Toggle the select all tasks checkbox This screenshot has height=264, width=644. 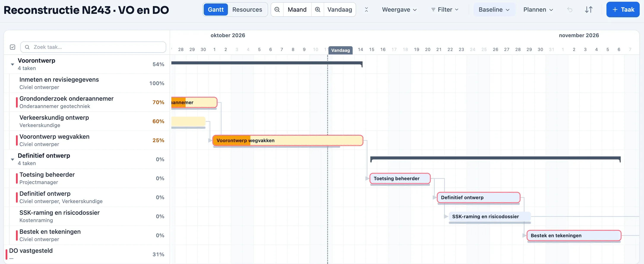[x=13, y=47]
